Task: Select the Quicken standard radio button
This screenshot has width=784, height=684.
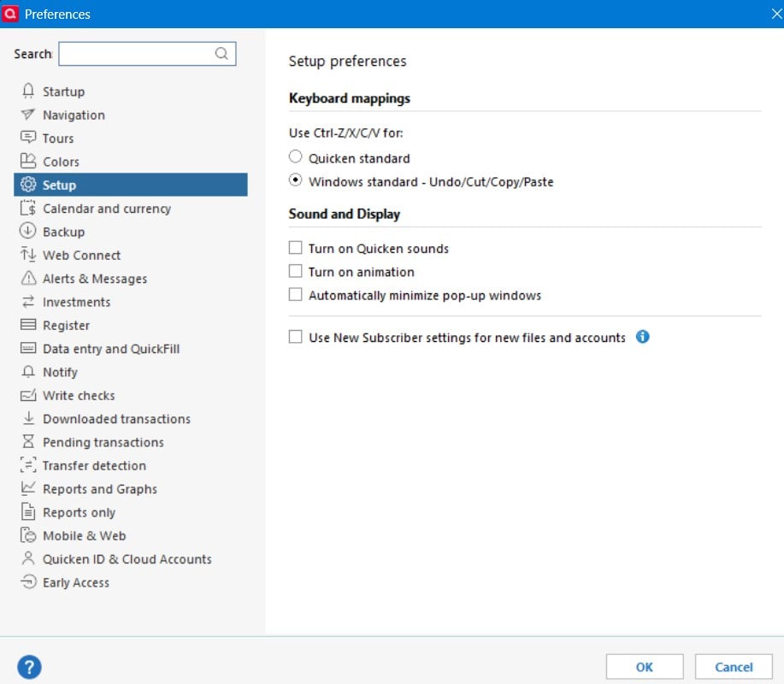Action: (296, 156)
